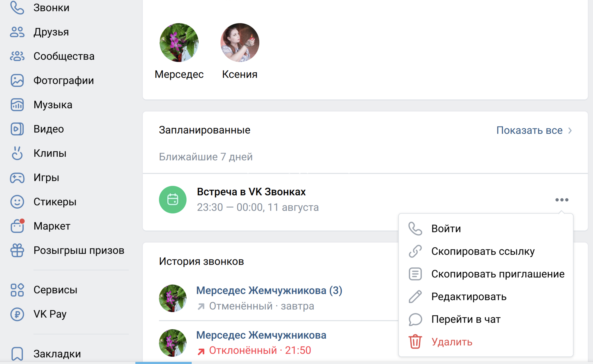593x364 pixels.
Task: Choose Перейти в чат menu entry
Action: tap(466, 319)
